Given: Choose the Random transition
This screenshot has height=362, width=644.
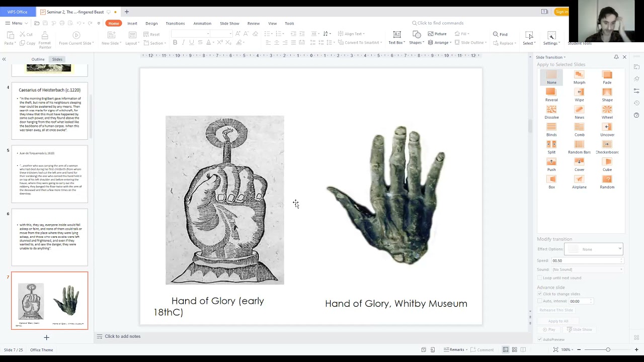Looking at the screenshot, I should (x=607, y=182).
